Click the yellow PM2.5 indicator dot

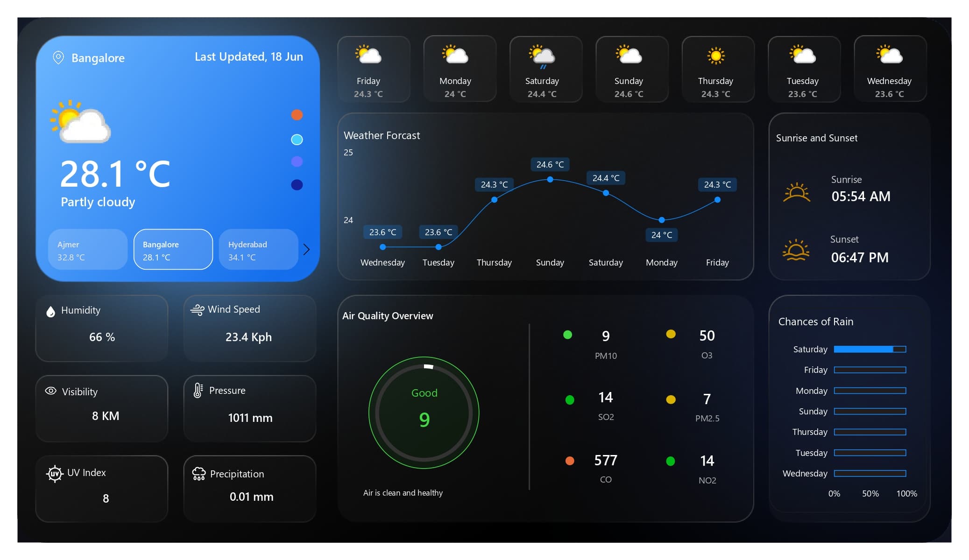tap(671, 399)
